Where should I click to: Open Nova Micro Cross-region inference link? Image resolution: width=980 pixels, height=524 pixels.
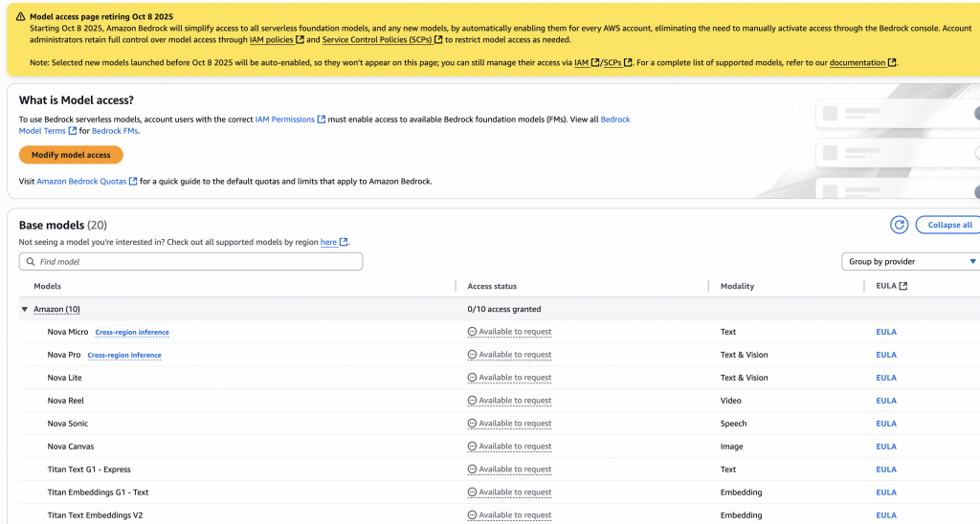point(132,333)
